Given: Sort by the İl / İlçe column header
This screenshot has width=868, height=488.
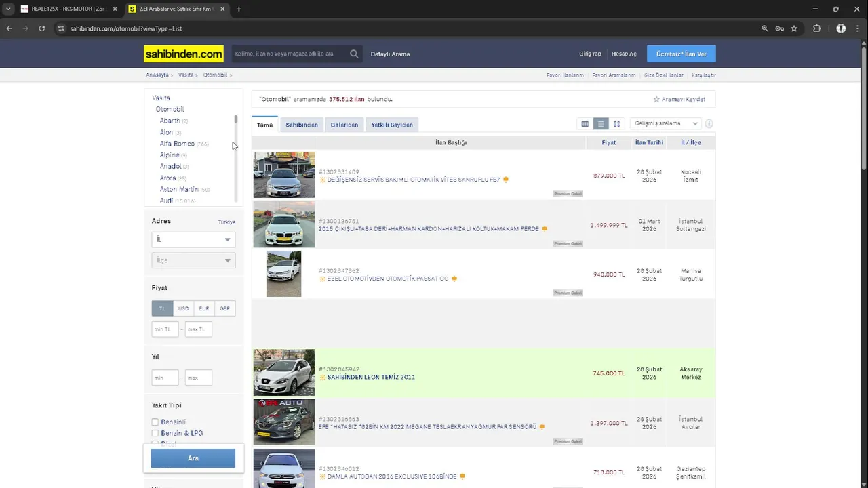Looking at the screenshot, I should pyautogui.click(x=691, y=143).
